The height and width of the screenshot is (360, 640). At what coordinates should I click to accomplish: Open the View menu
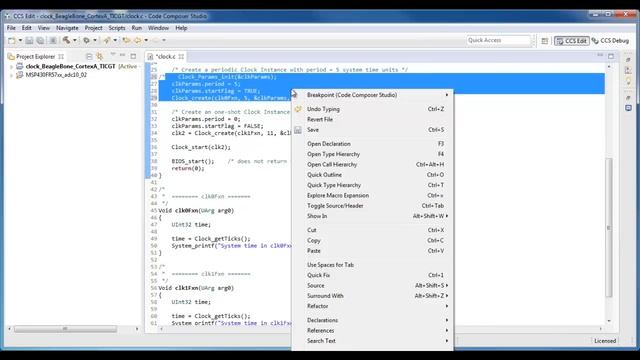44,28
